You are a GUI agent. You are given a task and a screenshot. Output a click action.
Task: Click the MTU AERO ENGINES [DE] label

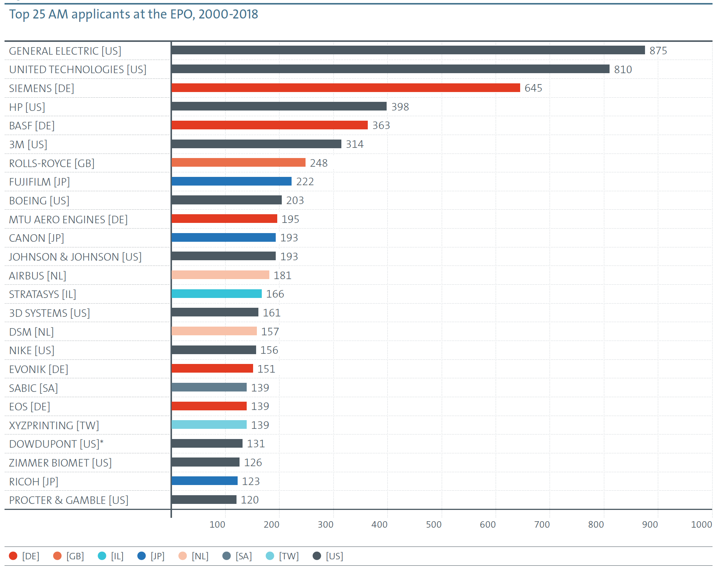click(68, 220)
